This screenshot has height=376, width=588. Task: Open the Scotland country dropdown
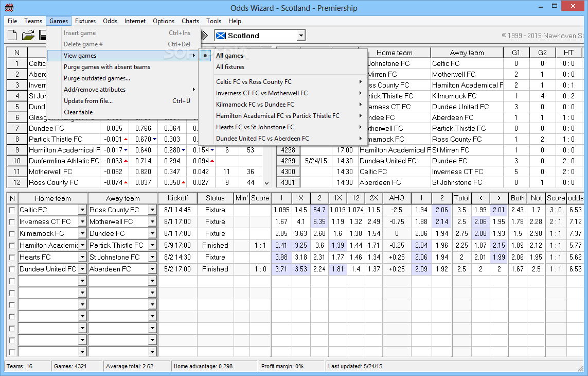[x=301, y=36]
